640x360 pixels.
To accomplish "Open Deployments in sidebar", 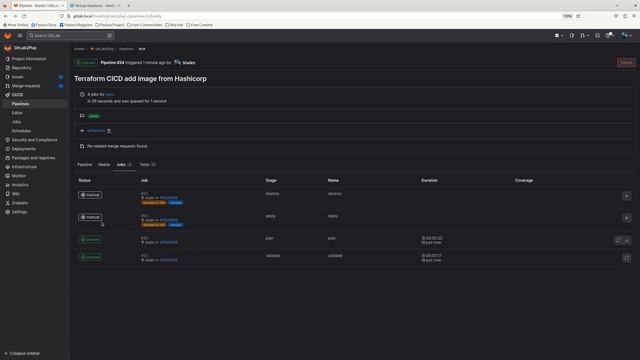I will coord(24,149).
